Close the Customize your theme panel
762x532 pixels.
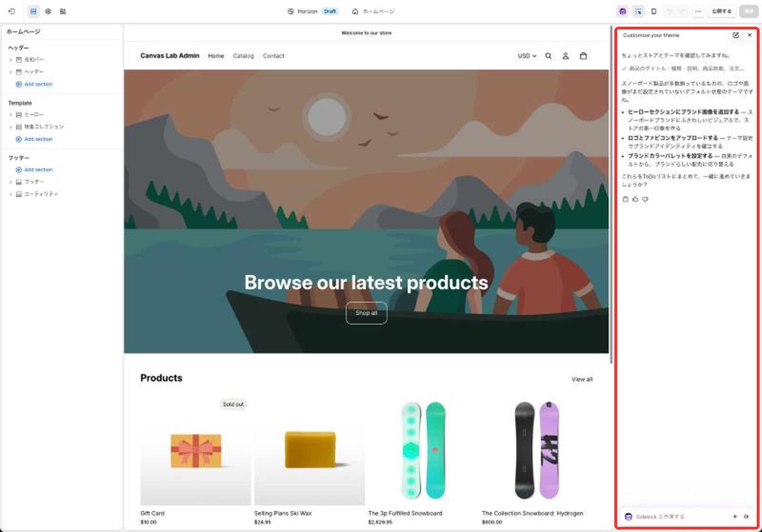pyautogui.click(x=750, y=35)
